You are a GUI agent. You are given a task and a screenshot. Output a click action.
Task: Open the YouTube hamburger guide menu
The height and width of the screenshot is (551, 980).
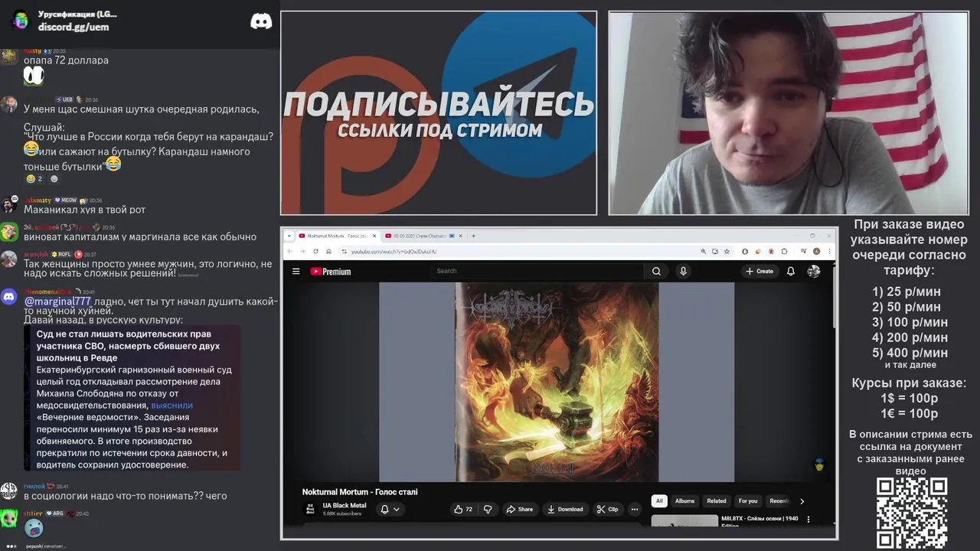coord(296,271)
